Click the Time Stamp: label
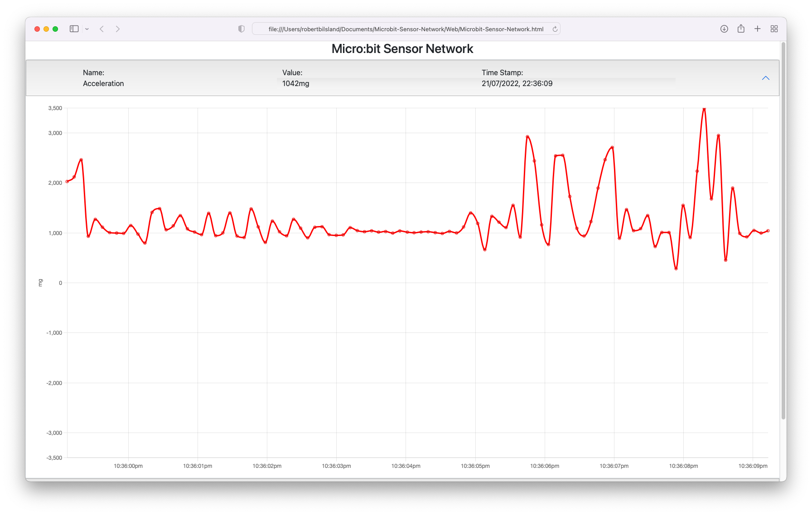The width and height of the screenshot is (812, 515). click(x=502, y=72)
